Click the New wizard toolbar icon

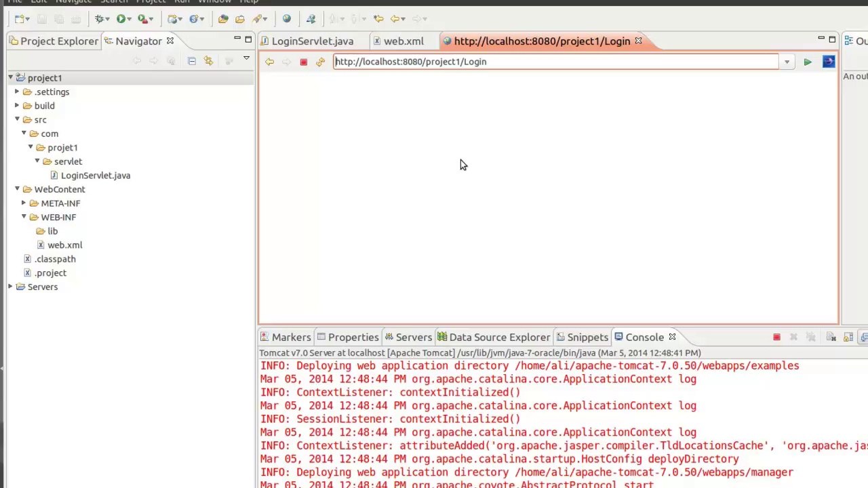tap(20, 19)
